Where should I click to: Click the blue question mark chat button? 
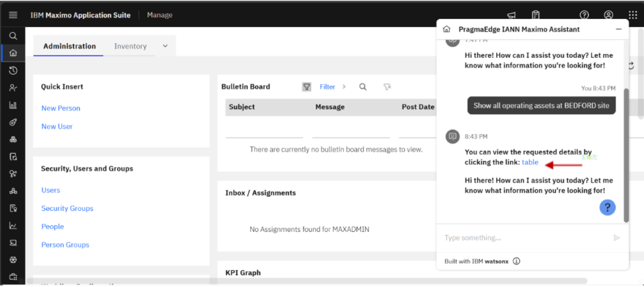[x=608, y=207]
